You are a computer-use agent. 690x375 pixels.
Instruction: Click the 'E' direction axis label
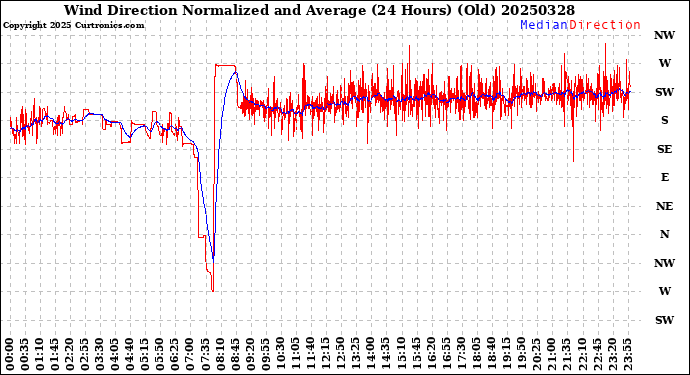tap(664, 177)
